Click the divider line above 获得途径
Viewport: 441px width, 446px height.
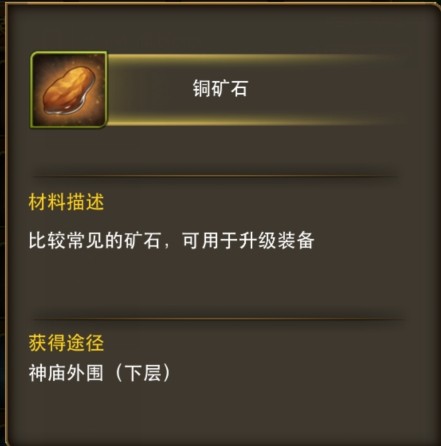click(218, 319)
